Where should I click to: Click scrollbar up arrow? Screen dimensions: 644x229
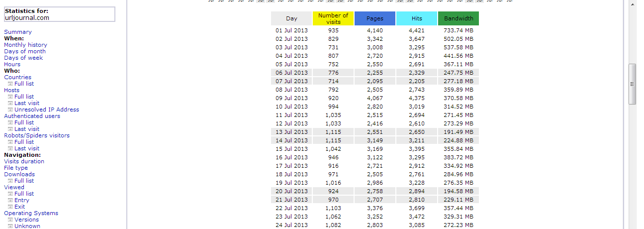632,5
